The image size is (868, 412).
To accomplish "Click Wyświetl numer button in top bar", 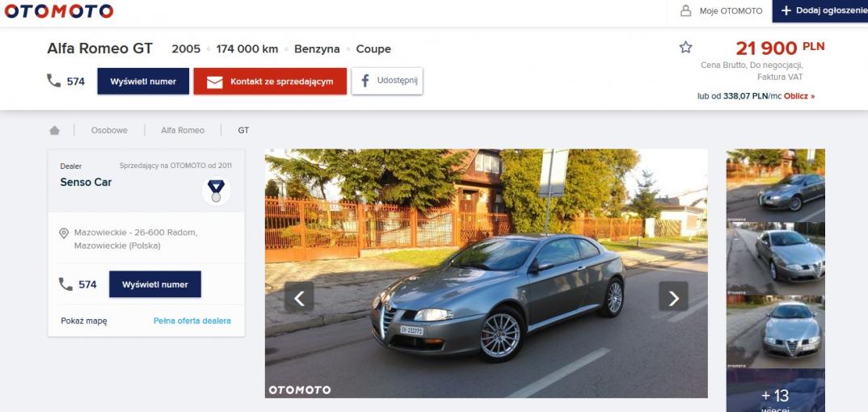I will tap(143, 82).
